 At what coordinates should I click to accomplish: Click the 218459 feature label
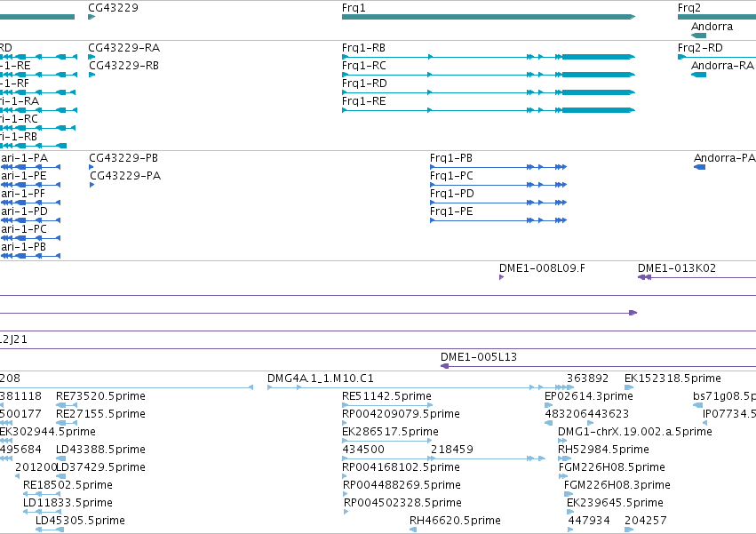pos(452,450)
